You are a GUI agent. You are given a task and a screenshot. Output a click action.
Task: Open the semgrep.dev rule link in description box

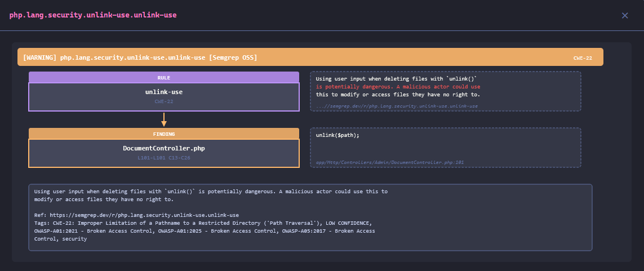click(x=397, y=106)
